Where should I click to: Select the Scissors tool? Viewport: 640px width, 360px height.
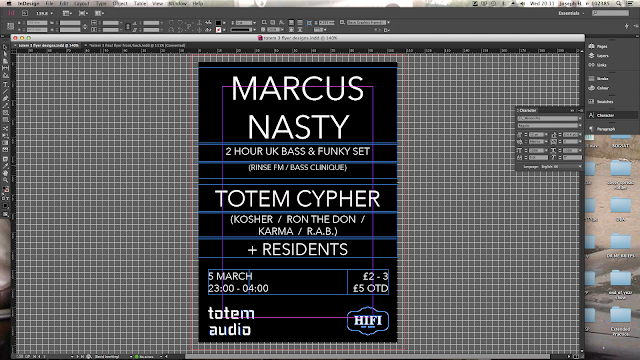pos(5,129)
